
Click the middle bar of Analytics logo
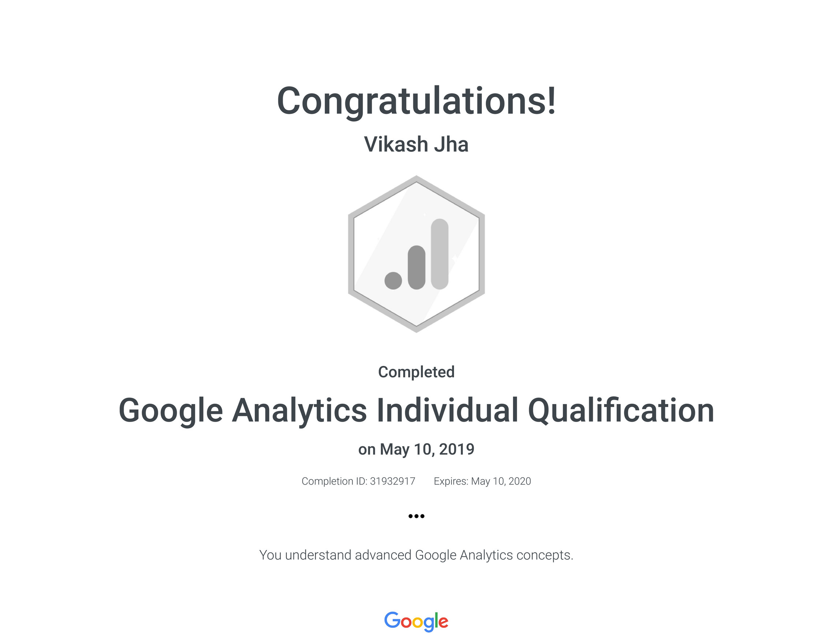(416, 267)
